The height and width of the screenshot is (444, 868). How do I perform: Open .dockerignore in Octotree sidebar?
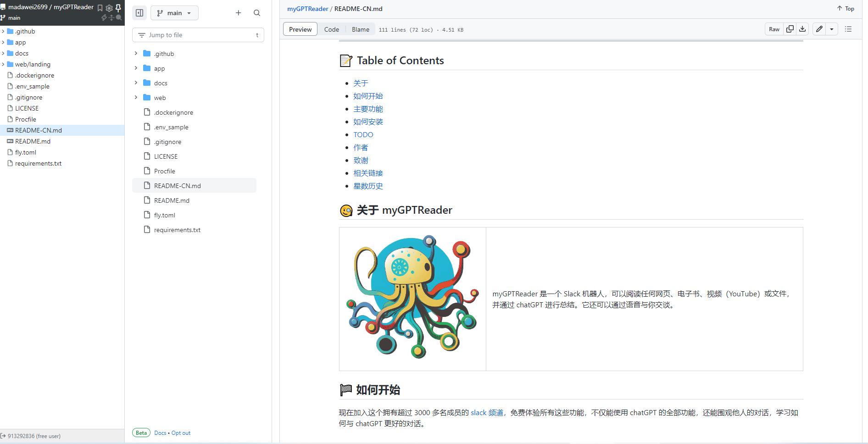pos(34,75)
